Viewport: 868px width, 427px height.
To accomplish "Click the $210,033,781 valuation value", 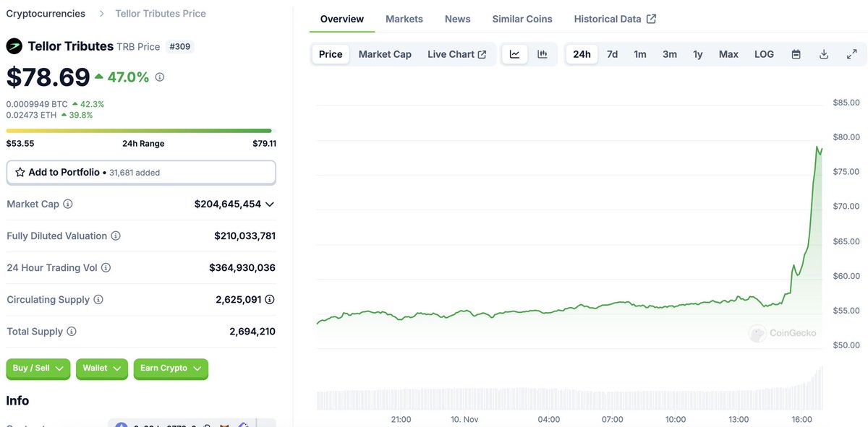I will tap(245, 236).
